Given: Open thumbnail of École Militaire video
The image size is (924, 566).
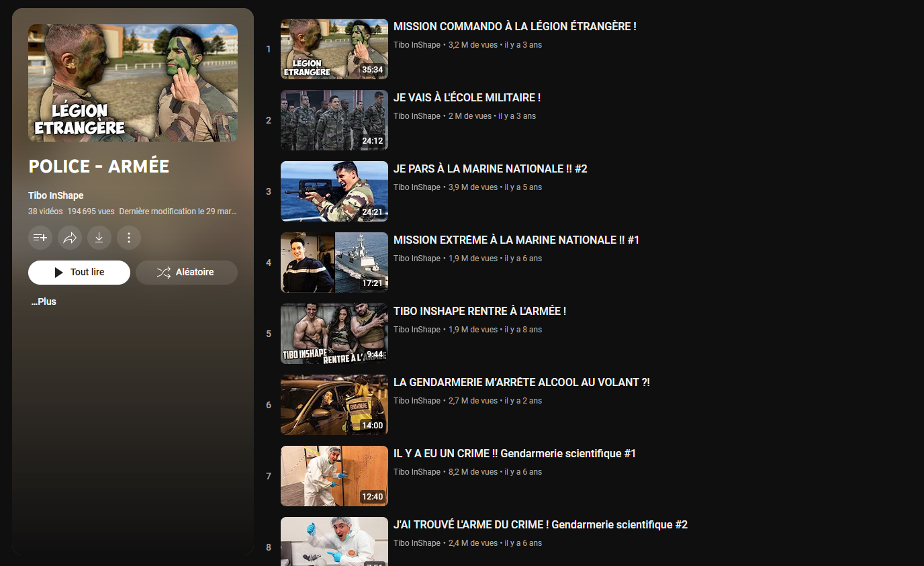Looking at the screenshot, I should pos(334,120).
